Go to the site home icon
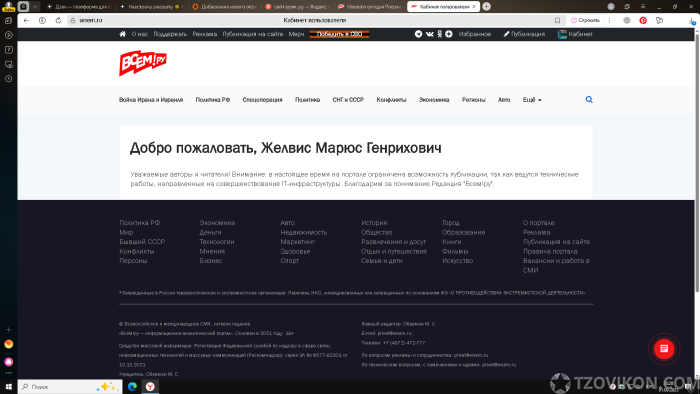This screenshot has width=700, height=394. (122, 34)
